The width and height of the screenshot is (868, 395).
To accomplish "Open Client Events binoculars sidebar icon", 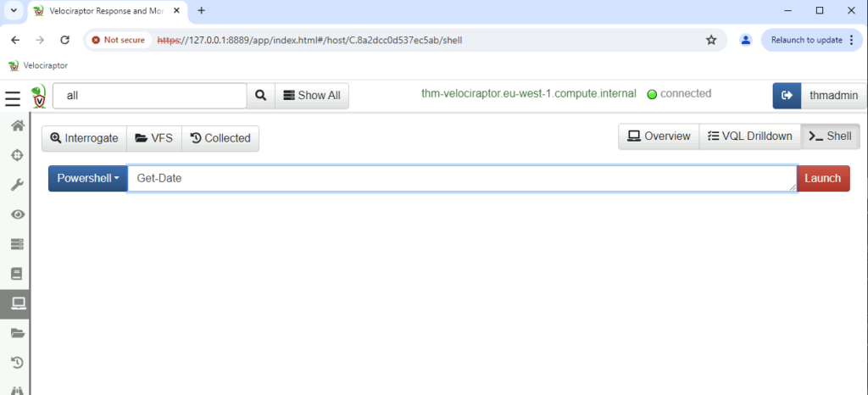I will coord(18,390).
